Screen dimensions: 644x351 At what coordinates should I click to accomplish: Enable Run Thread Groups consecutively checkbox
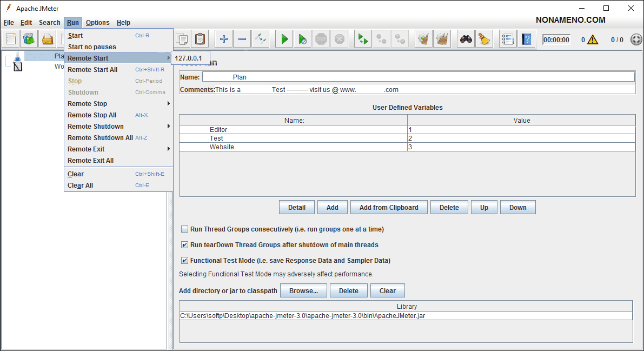click(x=185, y=229)
